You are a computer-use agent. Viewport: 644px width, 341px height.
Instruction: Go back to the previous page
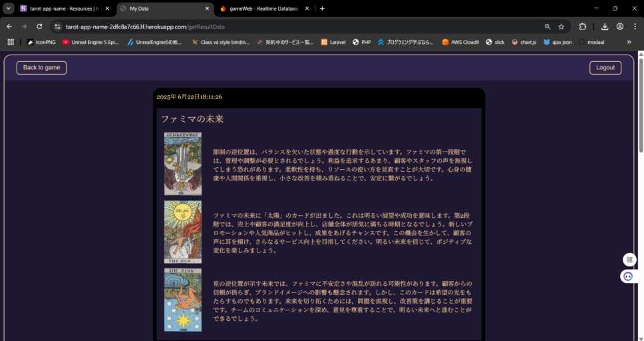click(9, 27)
